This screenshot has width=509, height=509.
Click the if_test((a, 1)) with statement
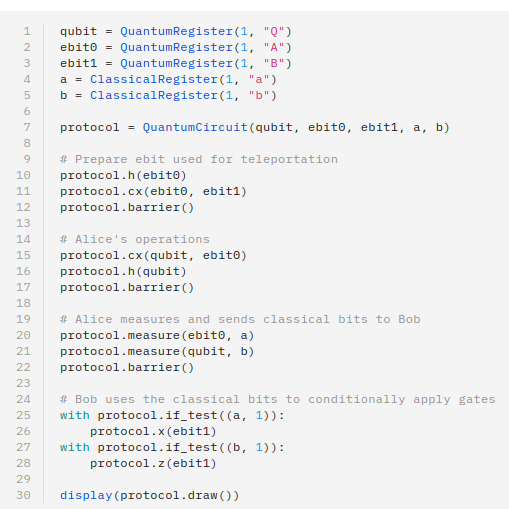pos(172,415)
